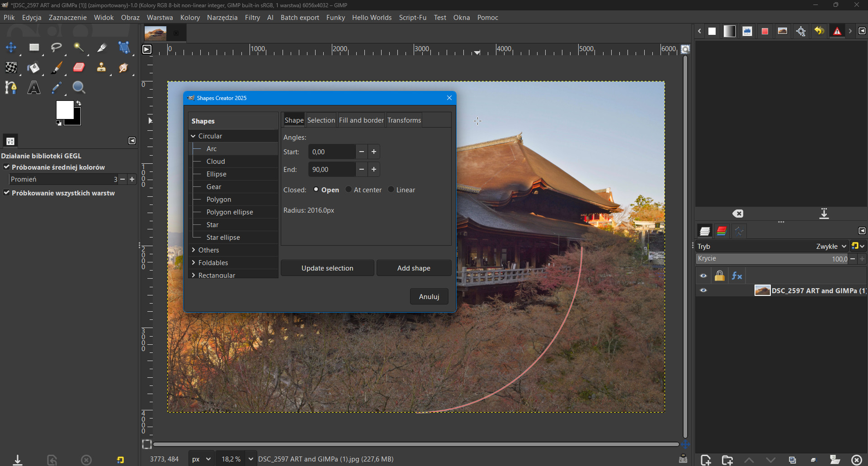Screen dimensions: 868x466
Task: Toggle visibility of the DSC_2597 layer
Action: (703, 290)
